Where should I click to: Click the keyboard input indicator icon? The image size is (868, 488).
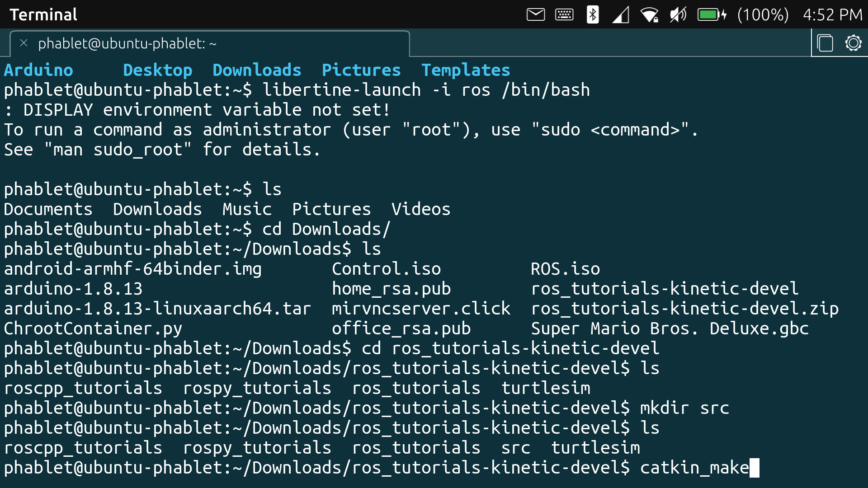click(563, 14)
